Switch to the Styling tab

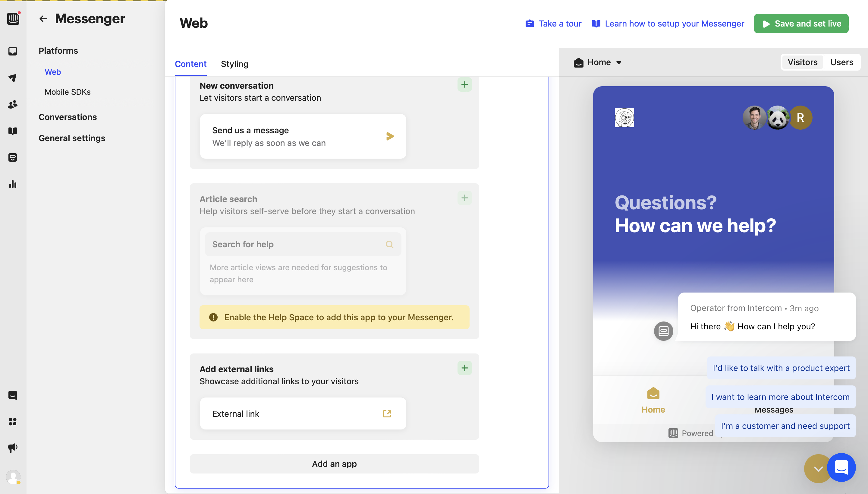coord(234,63)
